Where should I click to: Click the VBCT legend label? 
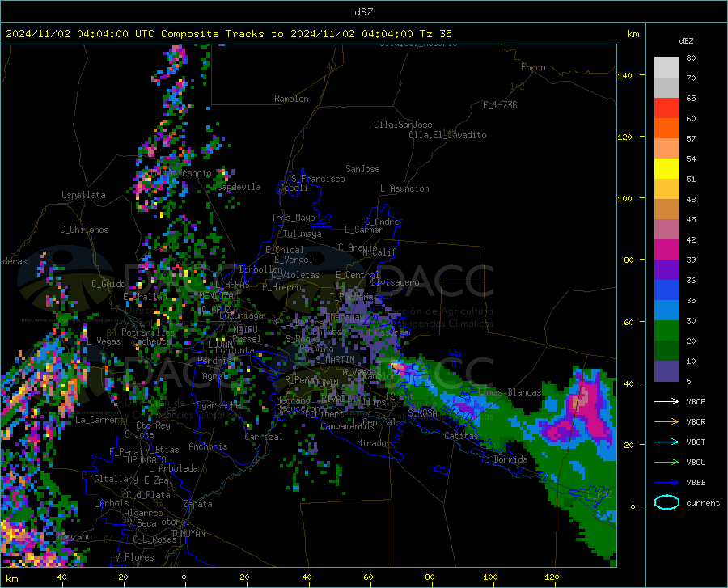point(696,442)
